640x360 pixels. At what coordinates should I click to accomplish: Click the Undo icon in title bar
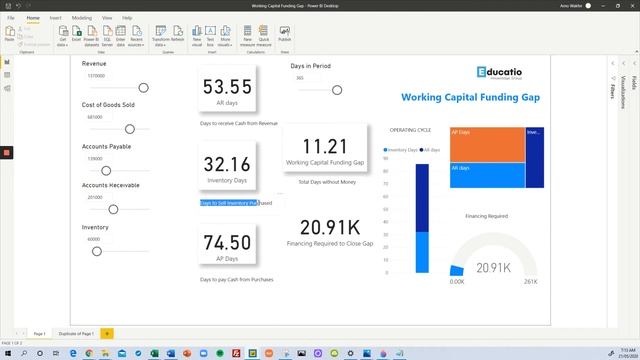pyautogui.click(x=18, y=6)
